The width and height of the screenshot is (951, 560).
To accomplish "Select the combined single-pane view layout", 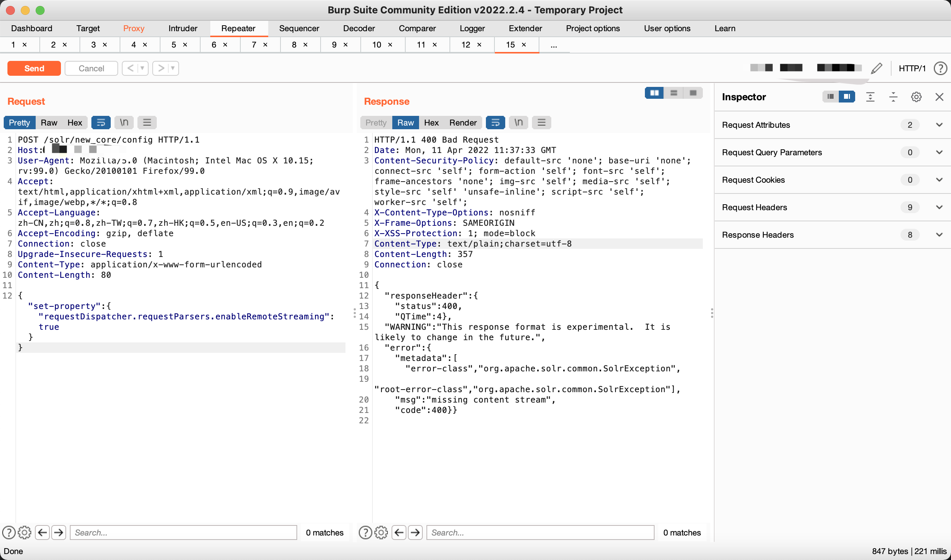I will pyautogui.click(x=693, y=93).
